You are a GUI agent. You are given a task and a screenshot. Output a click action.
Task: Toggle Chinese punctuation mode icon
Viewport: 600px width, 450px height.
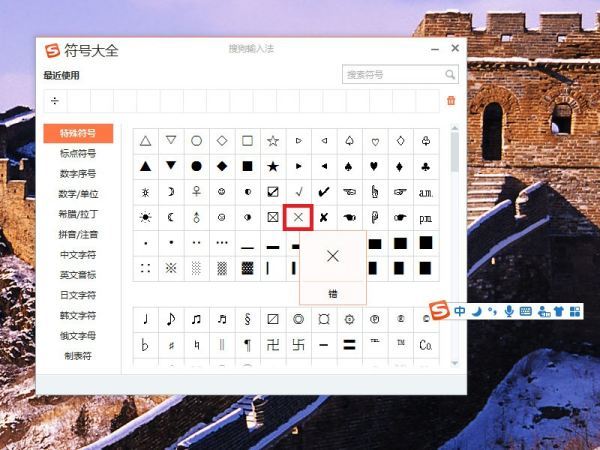[x=492, y=311]
